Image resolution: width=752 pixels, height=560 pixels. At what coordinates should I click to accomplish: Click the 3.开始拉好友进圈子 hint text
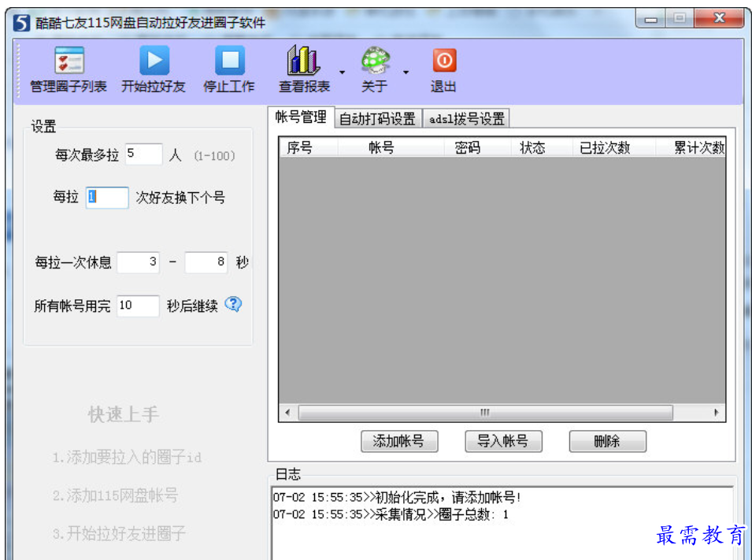[119, 532]
